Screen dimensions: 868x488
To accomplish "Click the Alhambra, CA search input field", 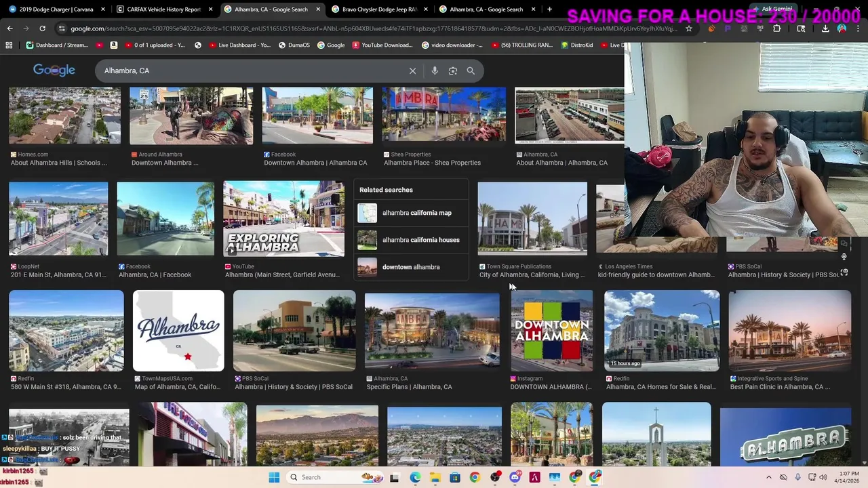I will pyautogui.click(x=251, y=70).
